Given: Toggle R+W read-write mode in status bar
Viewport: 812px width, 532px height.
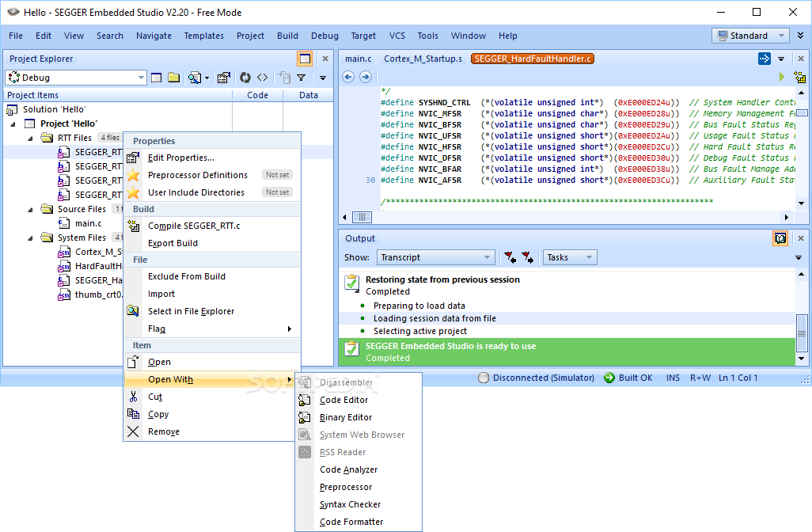Looking at the screenshot, I should [700, 378].
